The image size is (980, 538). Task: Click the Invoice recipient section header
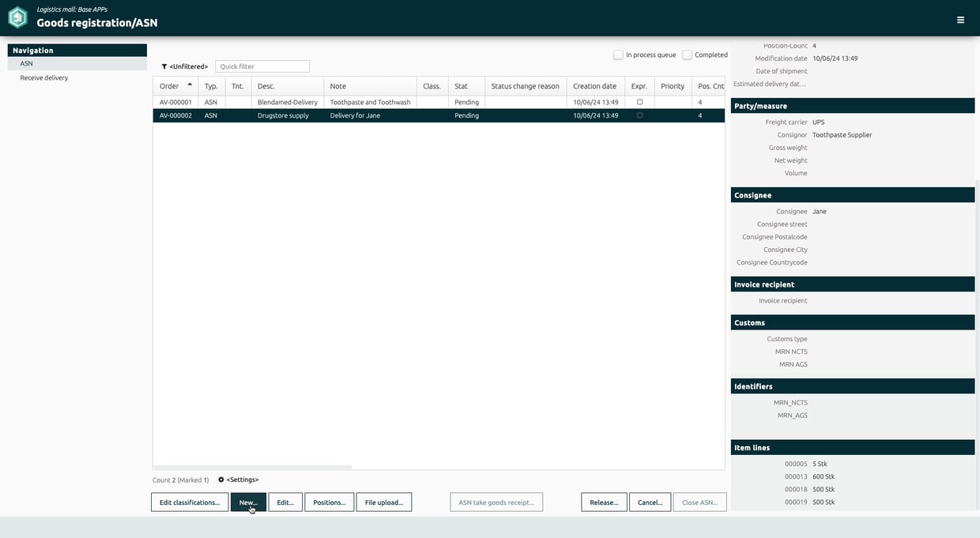(853, 284)
